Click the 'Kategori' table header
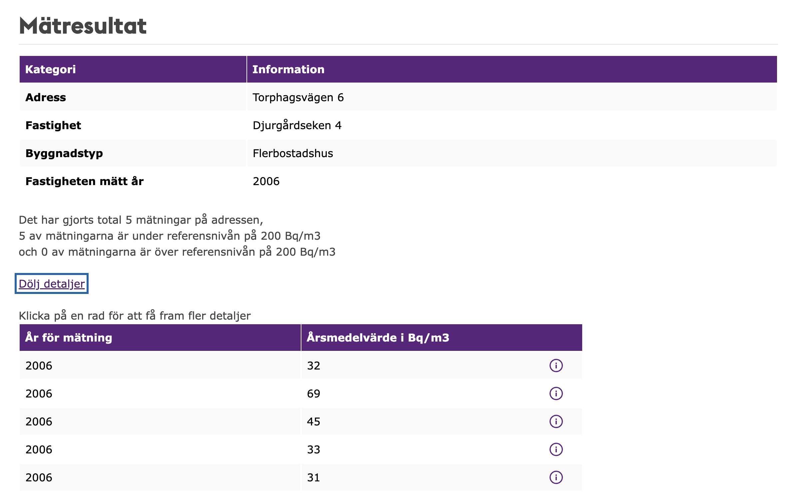The height and width of the screenshot is (504, 812). click(51, 69)
